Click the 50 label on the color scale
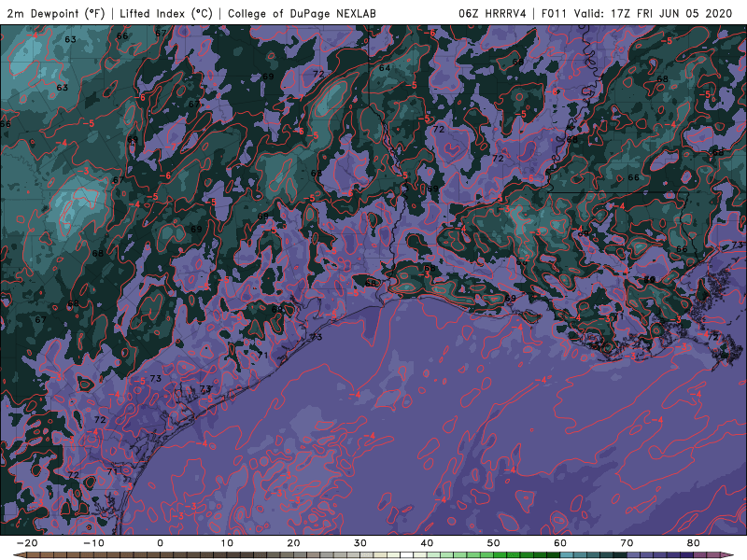This screenshot has height=560, width=747. pos(494,543)
